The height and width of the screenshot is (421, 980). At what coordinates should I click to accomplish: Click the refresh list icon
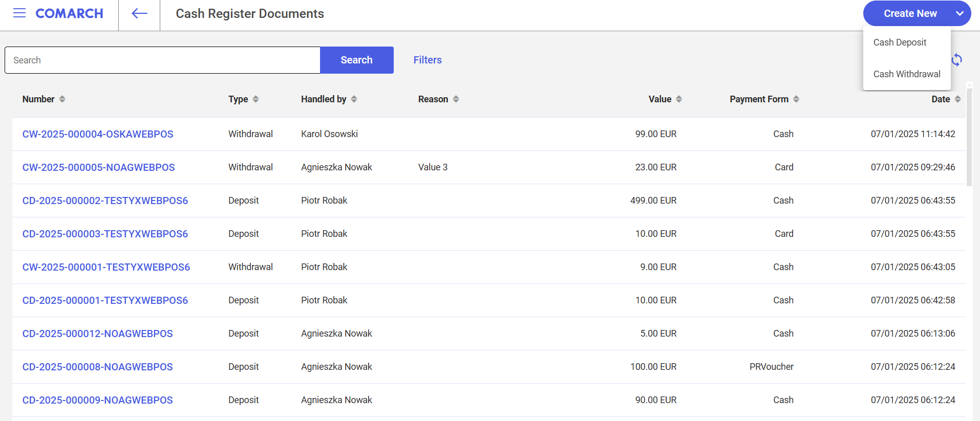pos(956,60)
